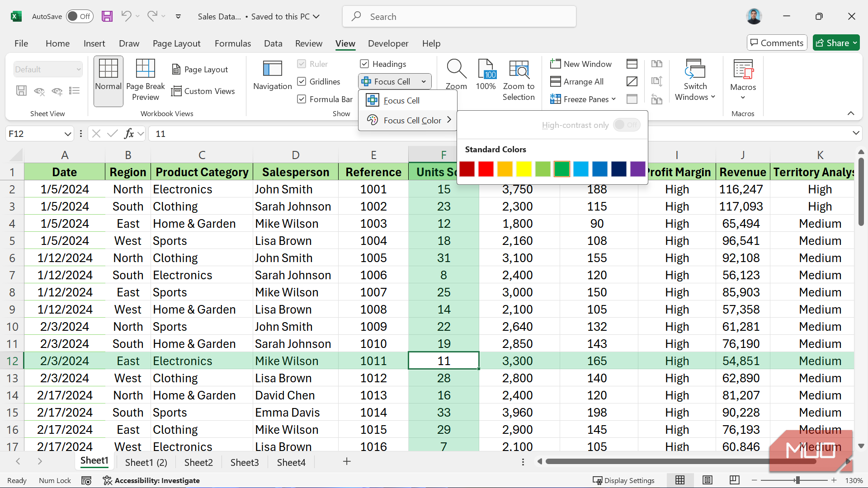868x488 pixels.
Task: Switch to Sheet3 tab
Action: click(x=245, y=462)
